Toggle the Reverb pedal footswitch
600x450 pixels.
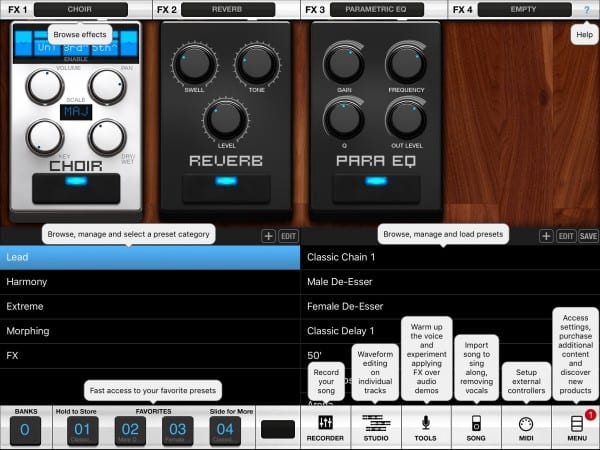point(225,188)
